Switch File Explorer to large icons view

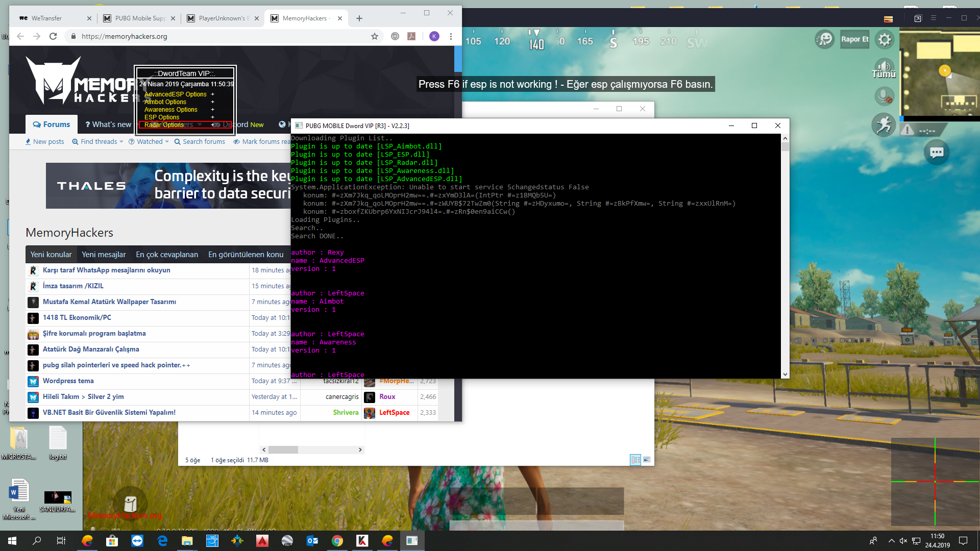pos(647,460)
